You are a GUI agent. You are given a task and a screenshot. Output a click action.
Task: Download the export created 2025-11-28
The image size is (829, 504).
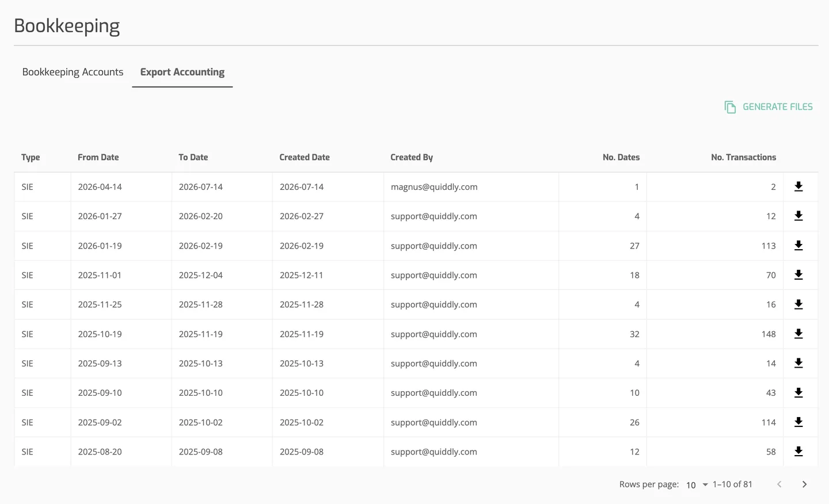798,304
